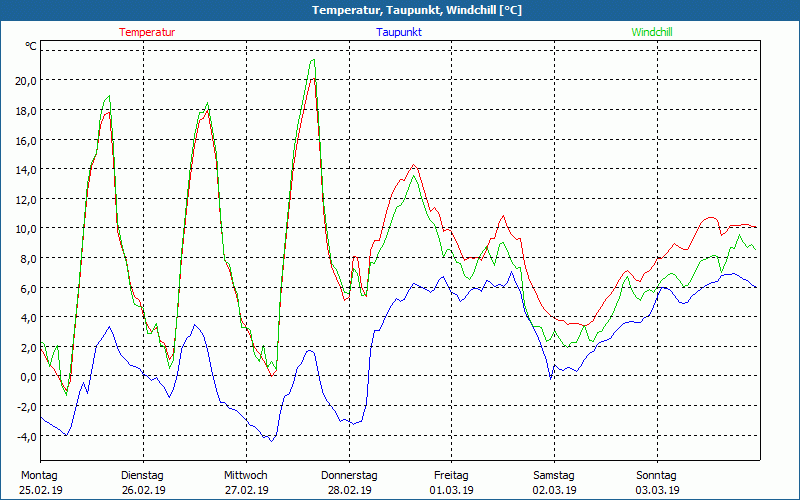This screenshot has height=500, width=800.
Task: Click the 'Samstag' day label
Action: coord(554,476)
